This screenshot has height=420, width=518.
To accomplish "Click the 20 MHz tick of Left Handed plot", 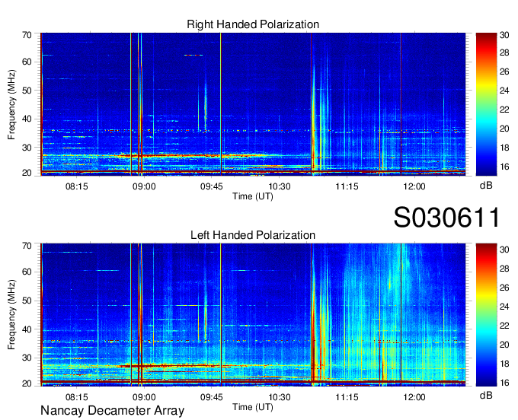I will (27, 383).
